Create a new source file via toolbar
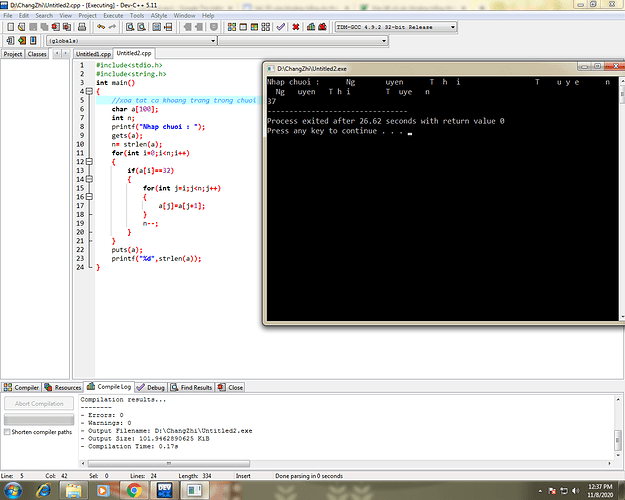 [x=11, y=27]
